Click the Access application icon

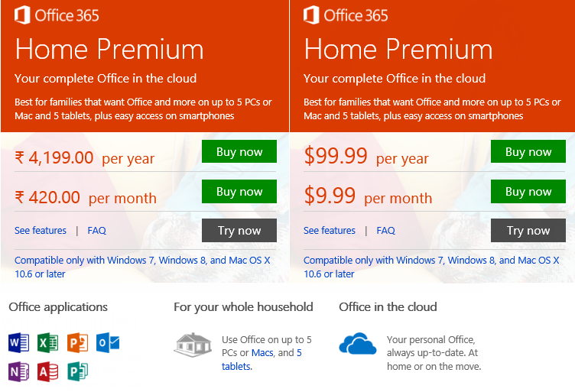click(x=48, y=371)
